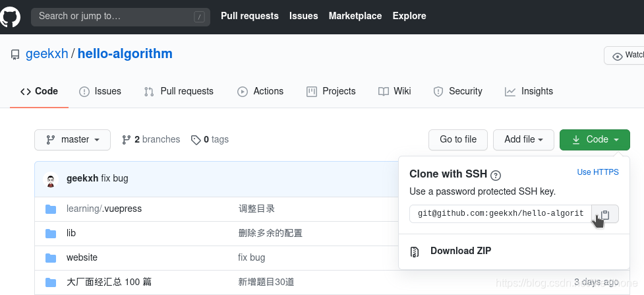The height and width of the screenshot is (295, 644).
Task: Open the Projects tab
Action: tap(331, 91)
